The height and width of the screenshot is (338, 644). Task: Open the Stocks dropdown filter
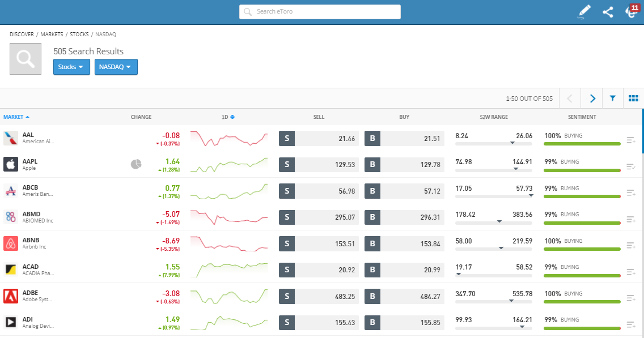pos(71,67)
